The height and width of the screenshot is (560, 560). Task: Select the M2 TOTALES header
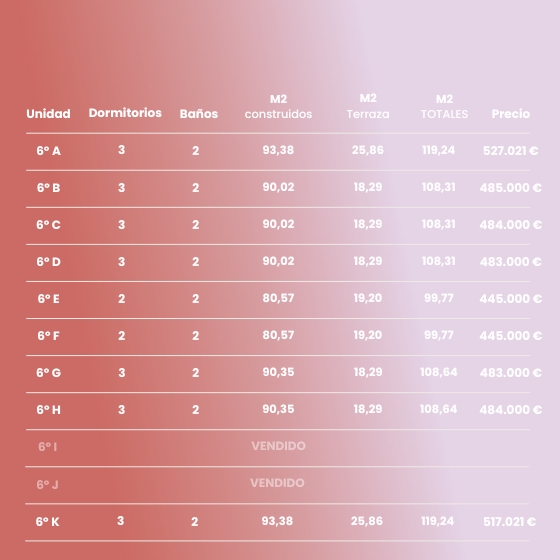pyautogui.click(x=444, y=106)
